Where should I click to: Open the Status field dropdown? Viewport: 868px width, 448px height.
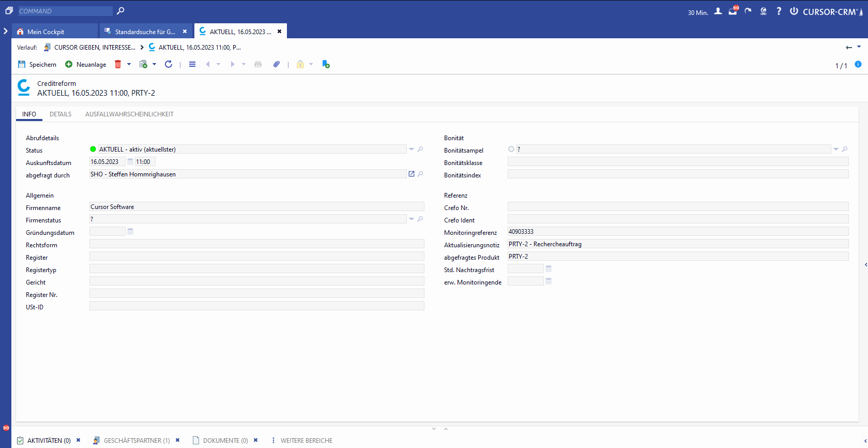[412, 149]
